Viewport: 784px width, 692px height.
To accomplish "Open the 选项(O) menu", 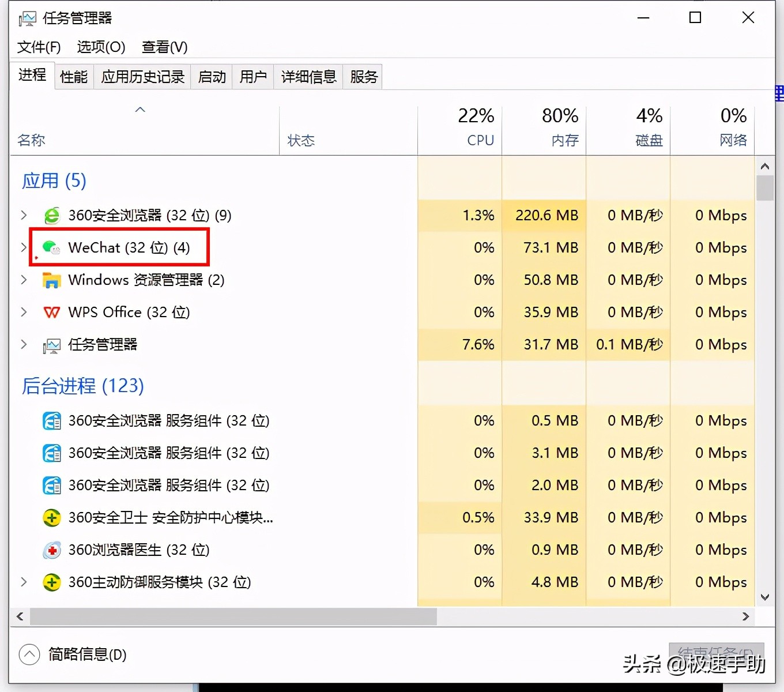I will [x=101, y=47].
